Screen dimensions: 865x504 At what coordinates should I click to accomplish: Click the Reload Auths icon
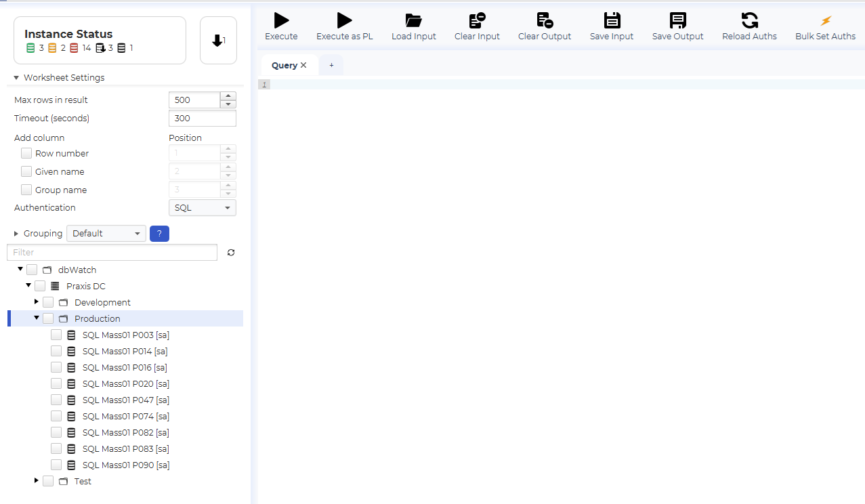coord(749,21)
